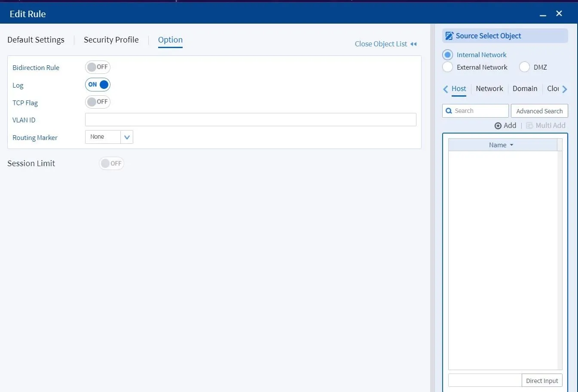The width and height of the screenshot is (578, 392).
Task: Click the Add button label
Action: pos(510,125)
